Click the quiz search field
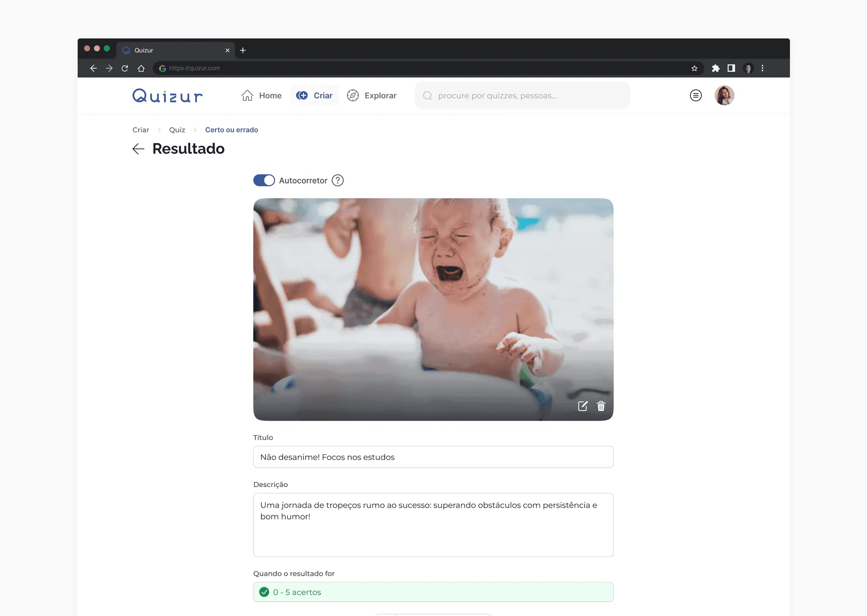Viewport: 867px width, 616px height. coord(522,95)
